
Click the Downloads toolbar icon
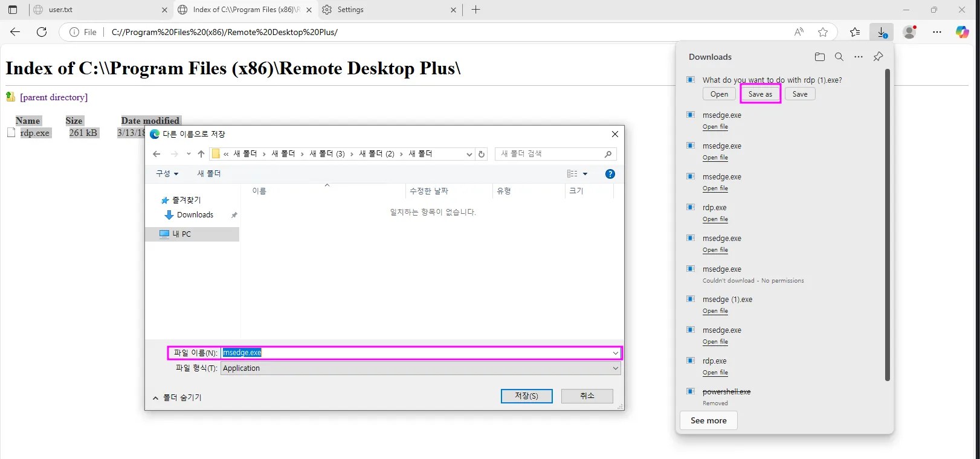tap(882, 32)
